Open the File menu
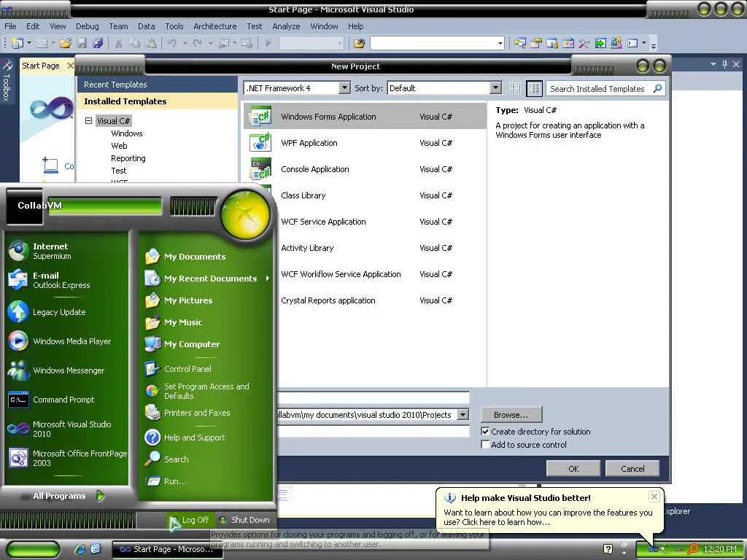Screen dimensions: 747x560 10,26
